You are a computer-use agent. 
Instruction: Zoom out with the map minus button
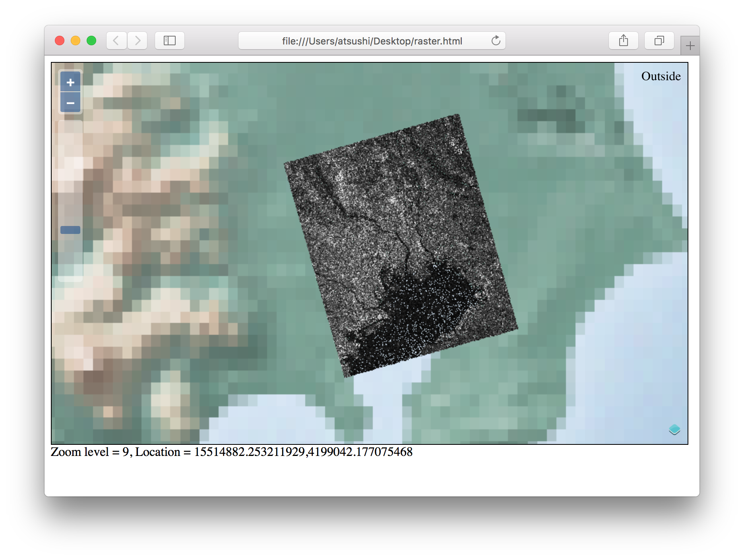70,103
